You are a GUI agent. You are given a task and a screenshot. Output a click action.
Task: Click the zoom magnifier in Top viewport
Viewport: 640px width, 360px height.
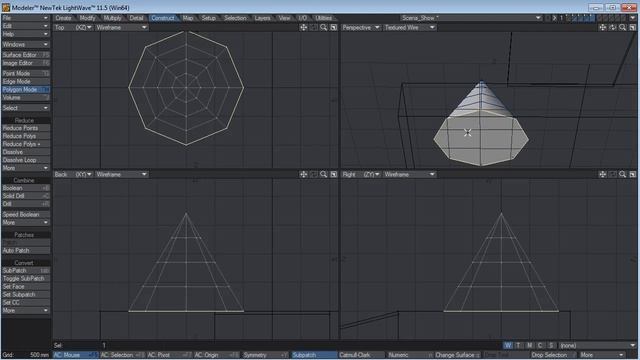(324, 27)
